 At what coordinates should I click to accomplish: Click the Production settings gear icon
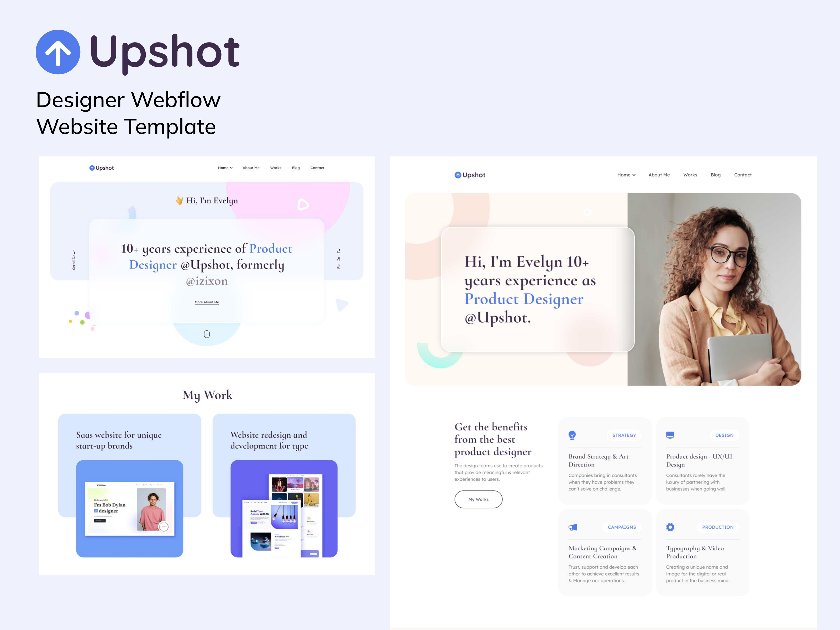point(670,527)
